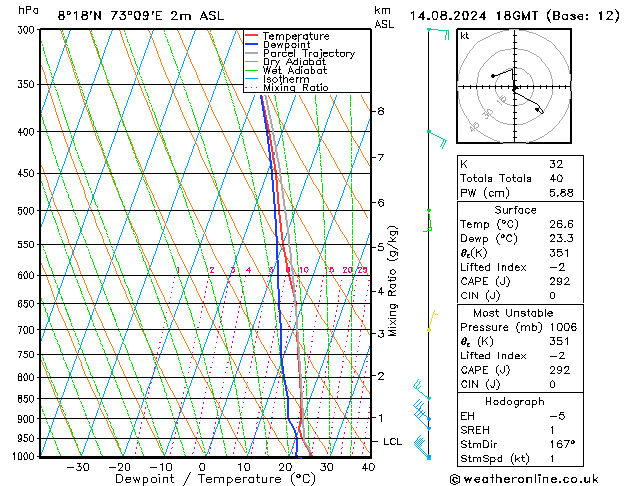Click the "kt" unit label in hodograph
Viewport: 629px width, 486px height.
tap(465, 36)
